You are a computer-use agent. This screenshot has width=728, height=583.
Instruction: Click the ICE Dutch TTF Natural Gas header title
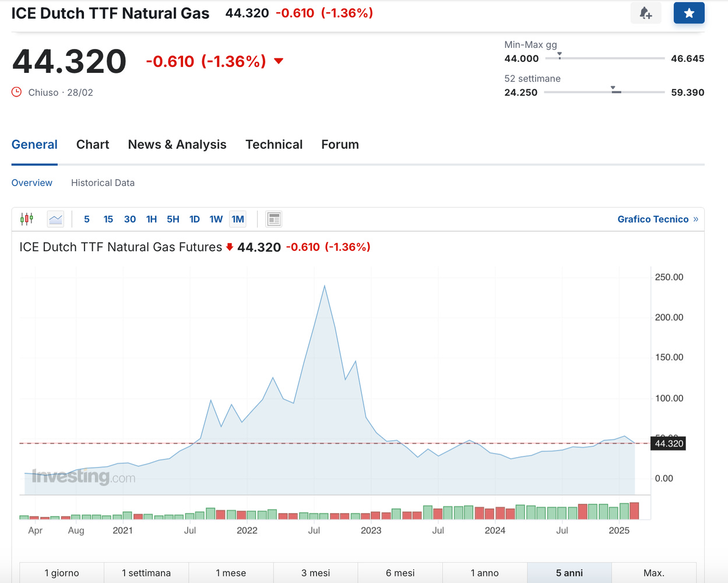[110, 13]
